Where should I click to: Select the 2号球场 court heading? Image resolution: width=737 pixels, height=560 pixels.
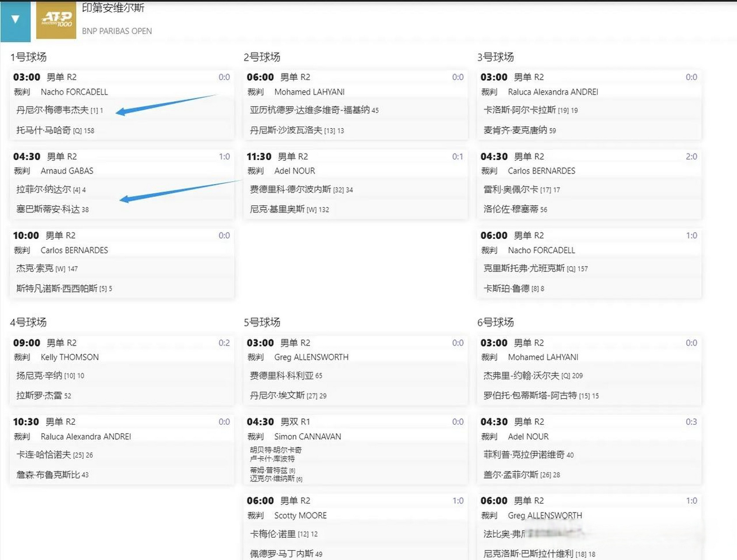(262, 57)
